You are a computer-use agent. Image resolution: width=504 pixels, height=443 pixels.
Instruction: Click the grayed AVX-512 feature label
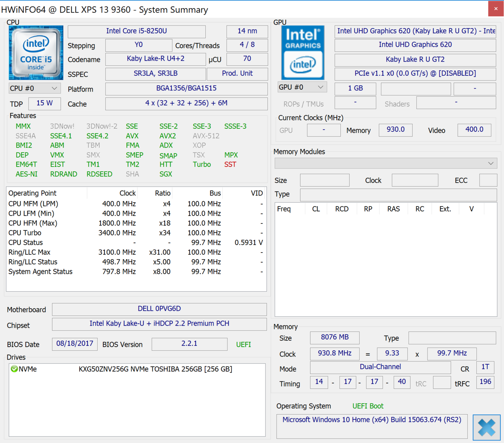(206, 136)
